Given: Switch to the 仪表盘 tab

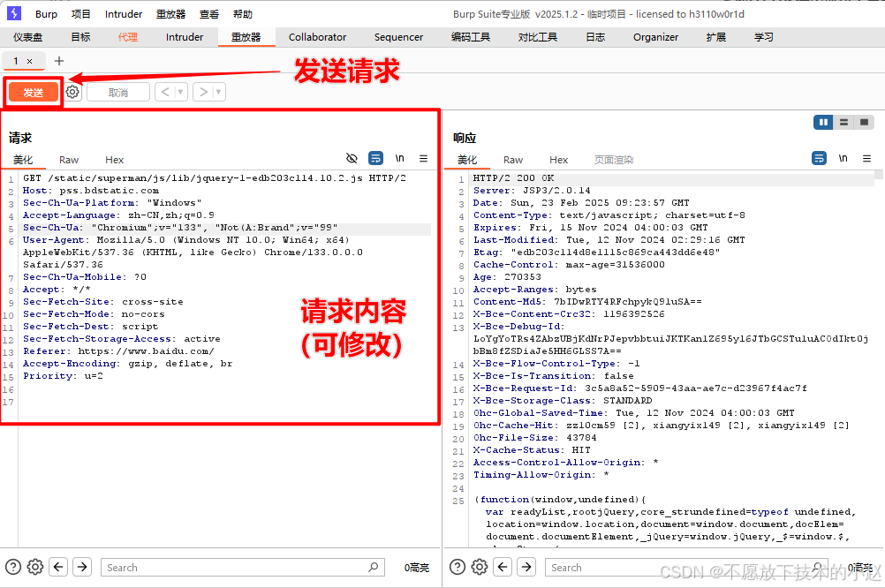Looking at the screenshot, I should (27, 37).
